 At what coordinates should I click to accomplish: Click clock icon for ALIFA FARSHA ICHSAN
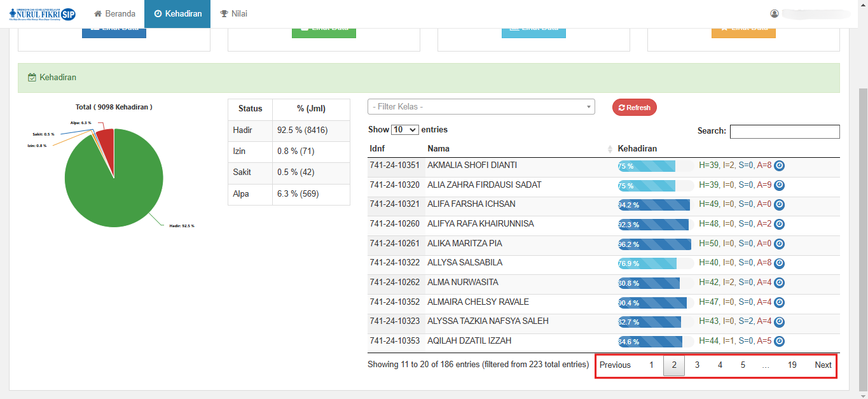[779, 205]
